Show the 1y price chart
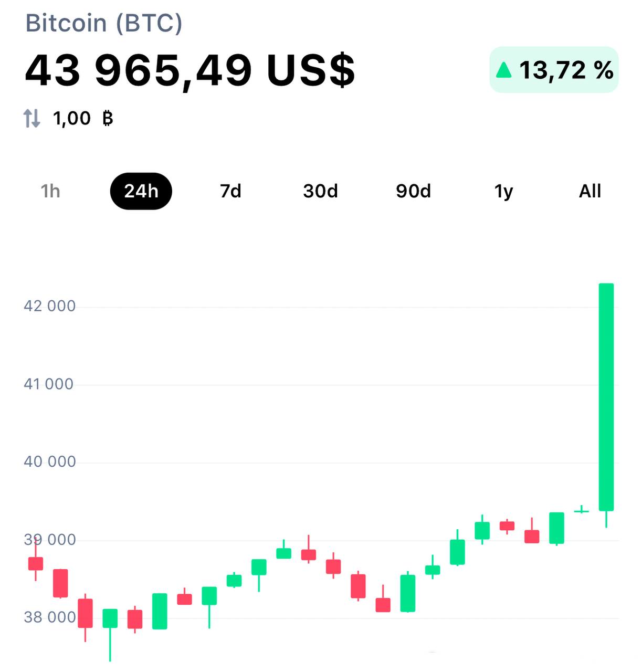This screenshot has width=642, height=672. click(503, 191)
